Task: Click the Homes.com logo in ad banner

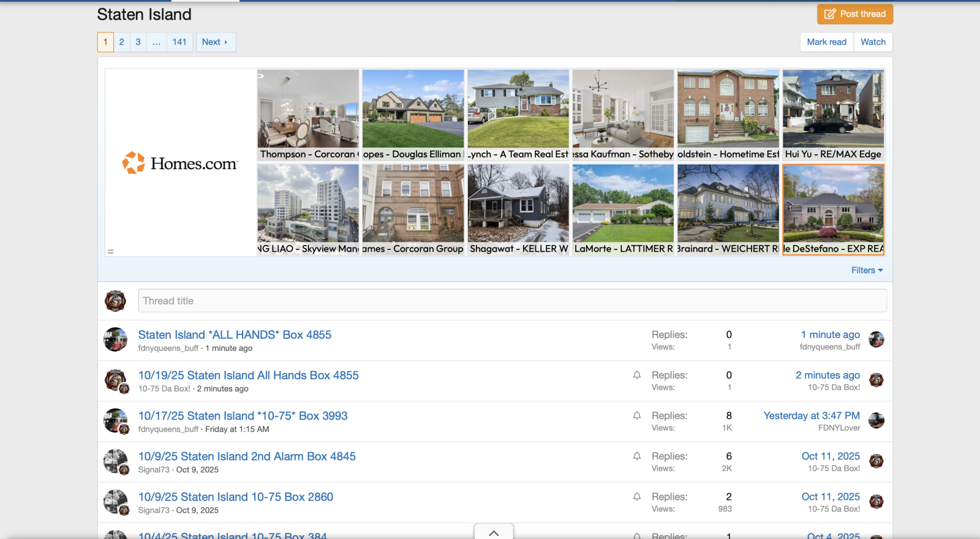Action: [180, 163]
